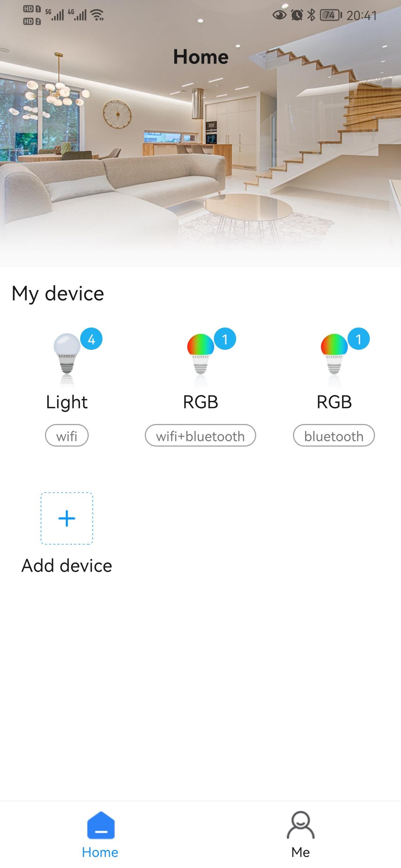Tap the Bluetooth status bar icon
Screen dimensions: 401x868
[312, 15]
